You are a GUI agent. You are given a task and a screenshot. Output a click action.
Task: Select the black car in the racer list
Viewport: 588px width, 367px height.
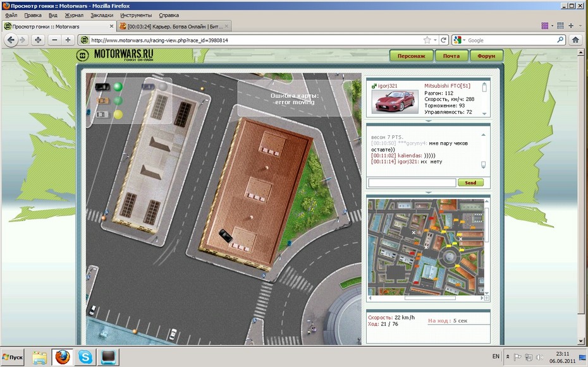(x=102, y=87)
